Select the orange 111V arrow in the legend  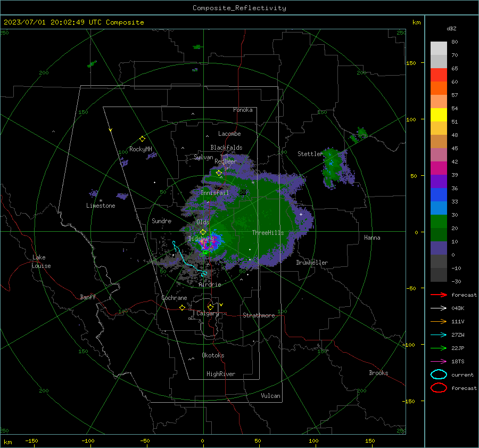pyautogui.click(x=439, y=321)
